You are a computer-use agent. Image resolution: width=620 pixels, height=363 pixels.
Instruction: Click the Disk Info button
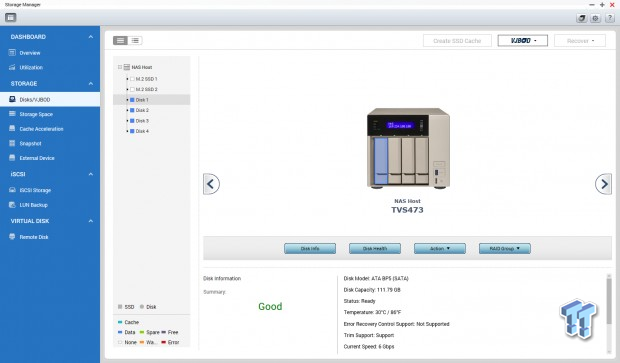[310, 248]
